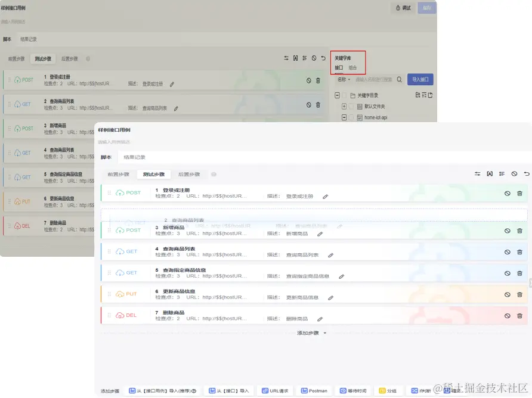
Task: Click the trash icon of back window step 1
Action: tap(318, 80)
